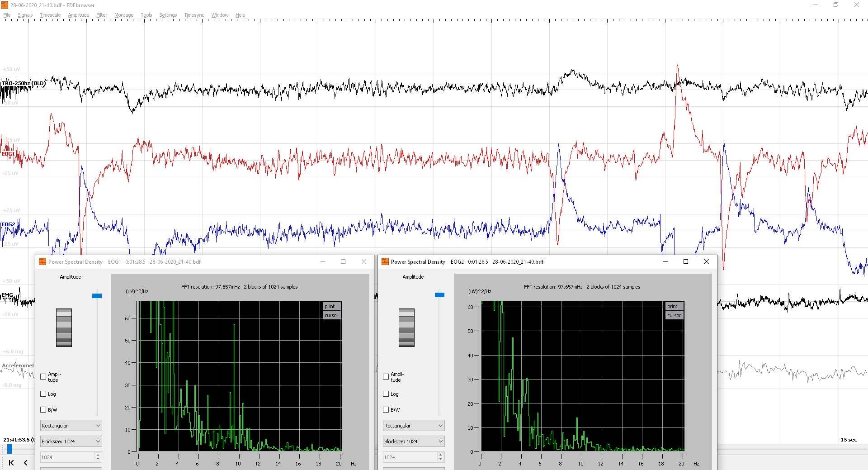Open the Tools menu
868x470 pixels.
point(146,15)
